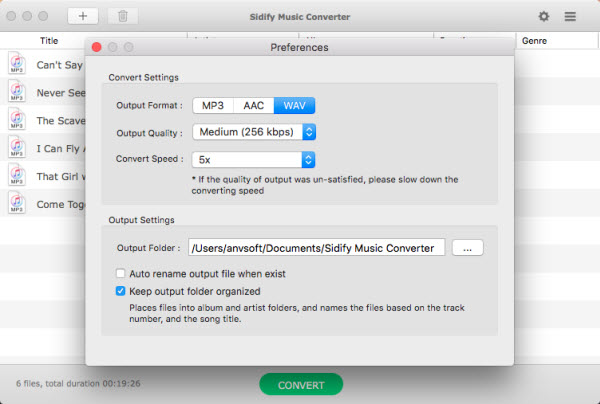
Task: Sort by the Title column header
Action: coord(49,41)
